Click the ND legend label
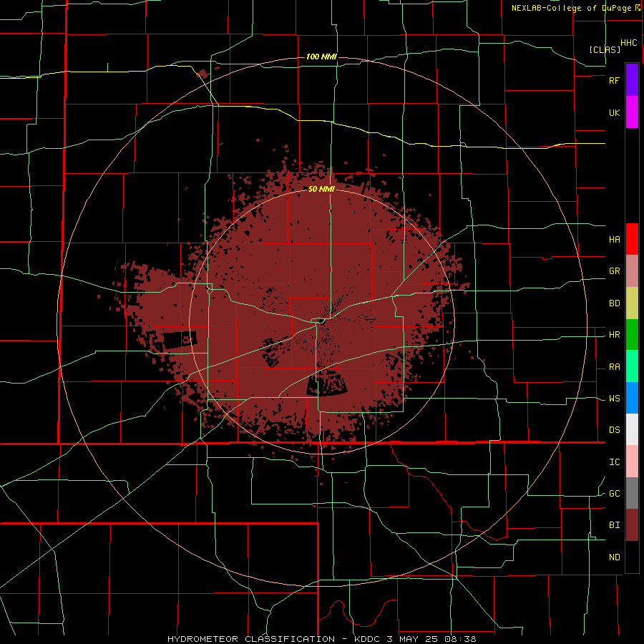 614,557
